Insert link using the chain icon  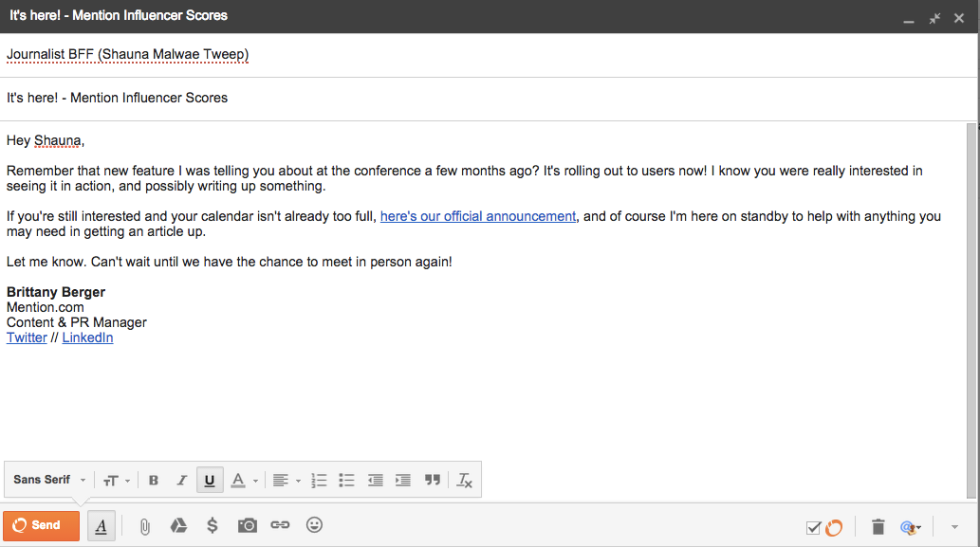tap(280, 525)
